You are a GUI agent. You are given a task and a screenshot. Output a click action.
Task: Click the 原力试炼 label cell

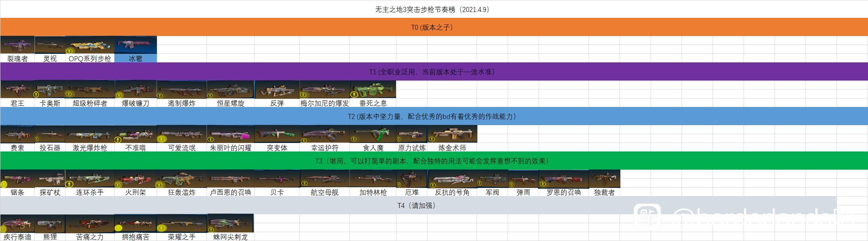412,148
